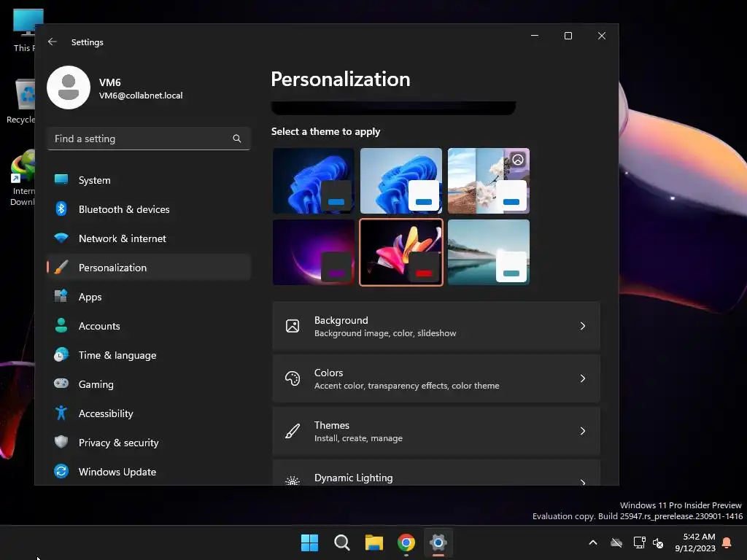This screenshot has width=747, height=560.
Task: Open Windows Update settings
Action: pyautogui.click(x=149, y=472)
